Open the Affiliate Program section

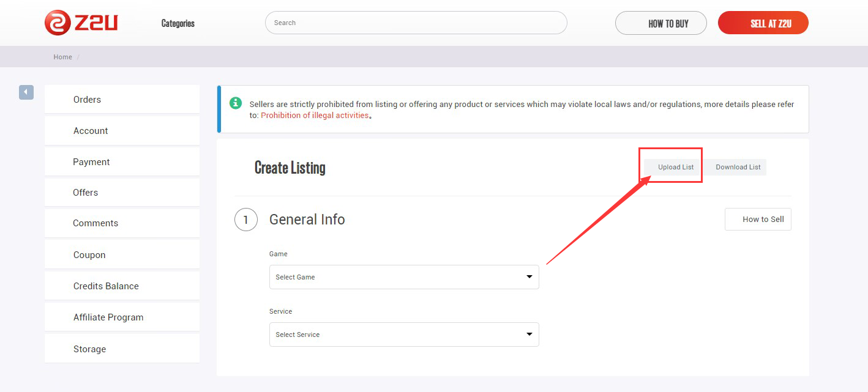tap(108, 317)
